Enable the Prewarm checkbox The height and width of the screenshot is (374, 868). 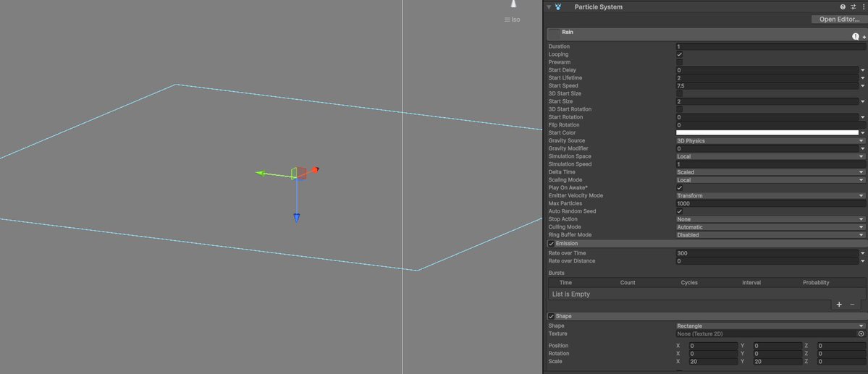[x=679, y=62]
